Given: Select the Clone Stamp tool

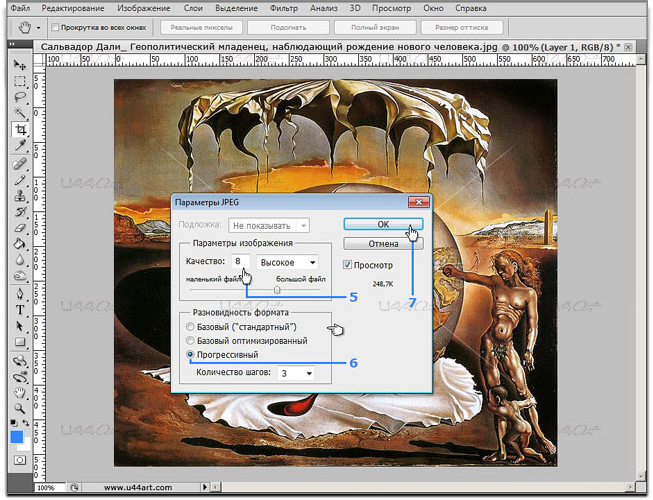Looking at the screenshot, I should (x=20, y=196).
